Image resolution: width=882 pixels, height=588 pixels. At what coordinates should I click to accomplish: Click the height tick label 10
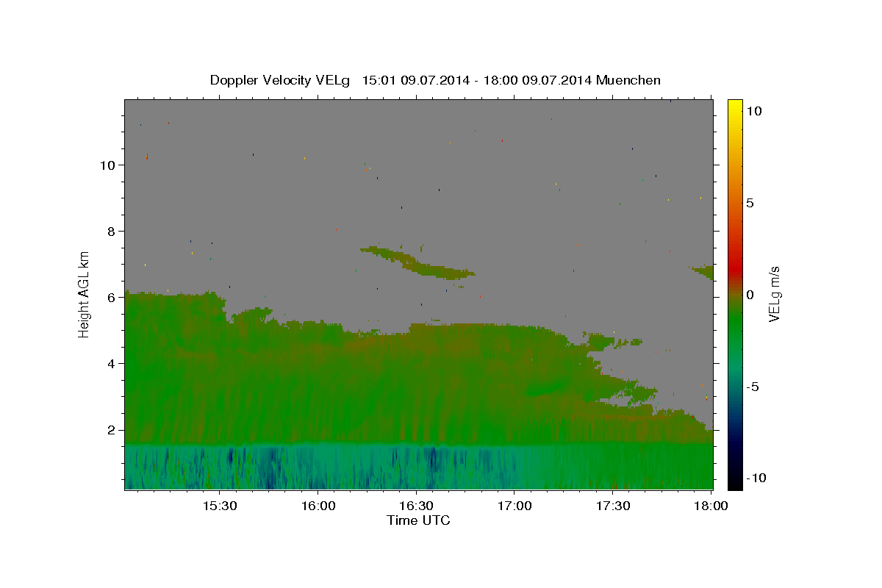[110, 165]
